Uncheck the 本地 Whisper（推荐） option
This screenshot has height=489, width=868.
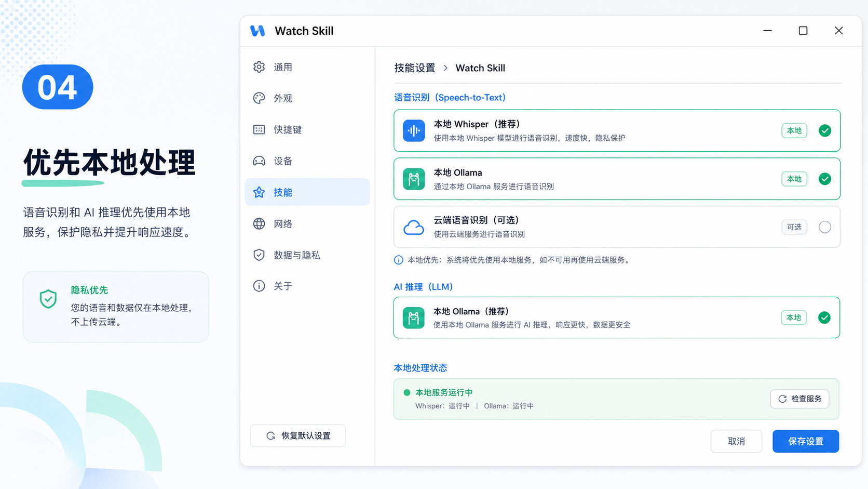coord(825,130)
